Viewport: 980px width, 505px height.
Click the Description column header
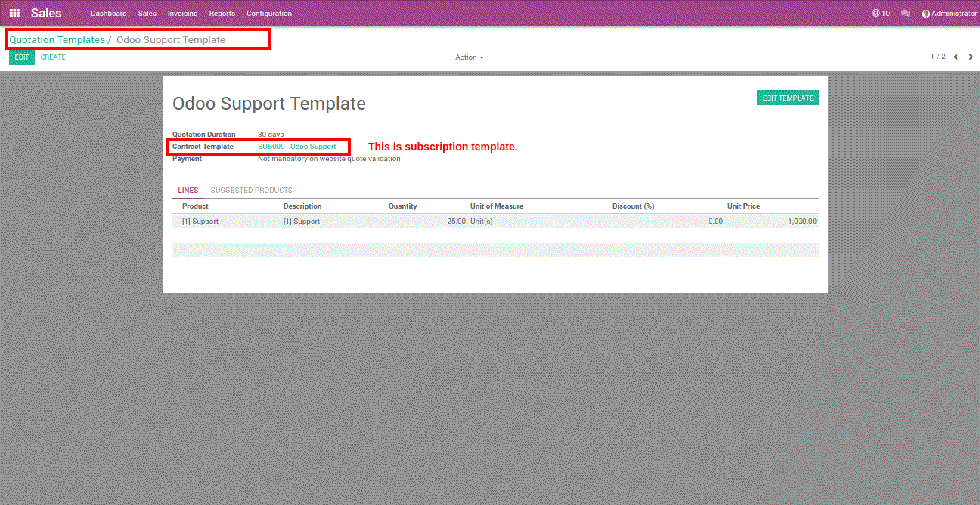(302, 206)
